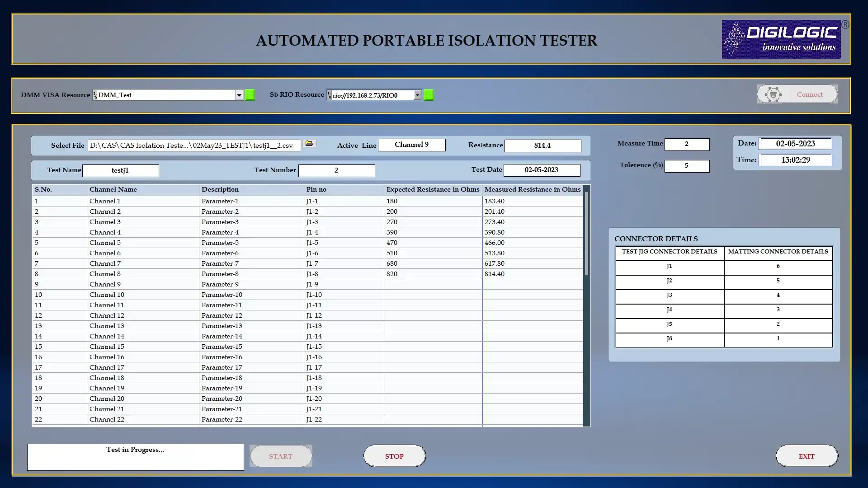Click the Measure Time input field
Screen dimensions: 868x488
[x=687, y=144]
